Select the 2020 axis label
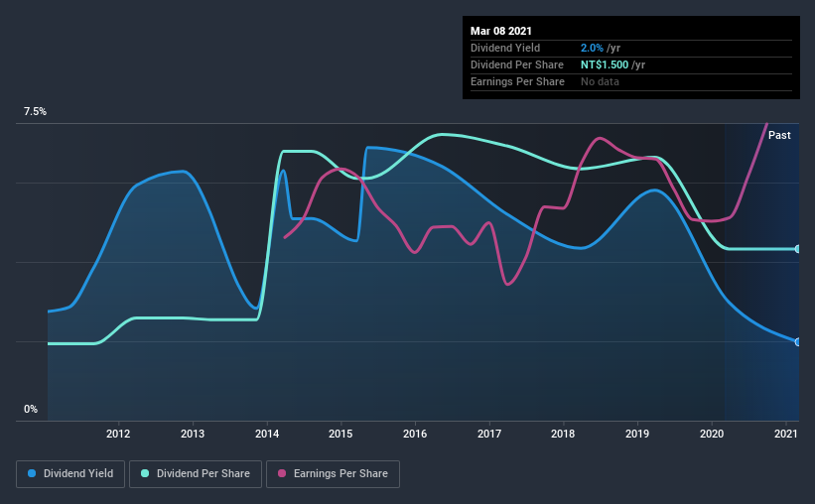Viewport: 815px width, 504px height. 712,434
